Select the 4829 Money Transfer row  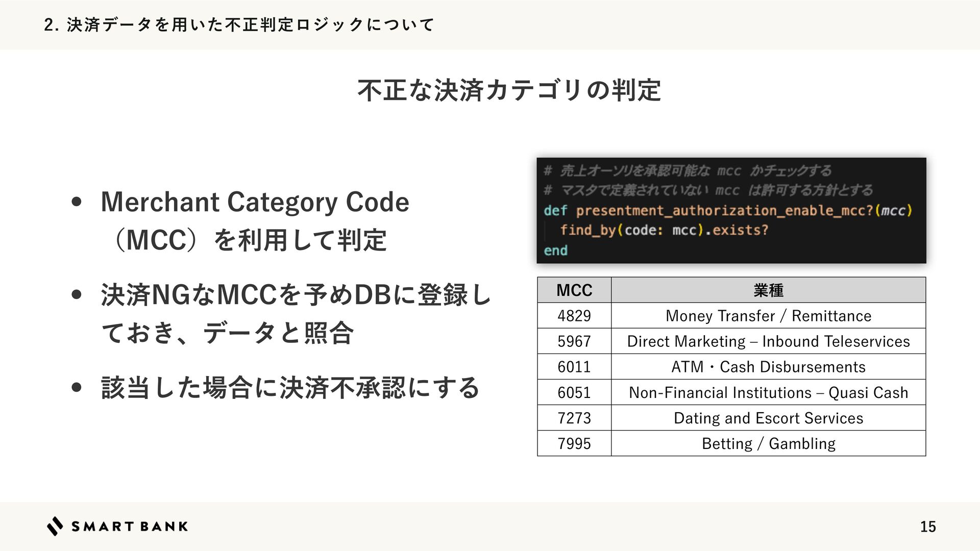point(768,316)
